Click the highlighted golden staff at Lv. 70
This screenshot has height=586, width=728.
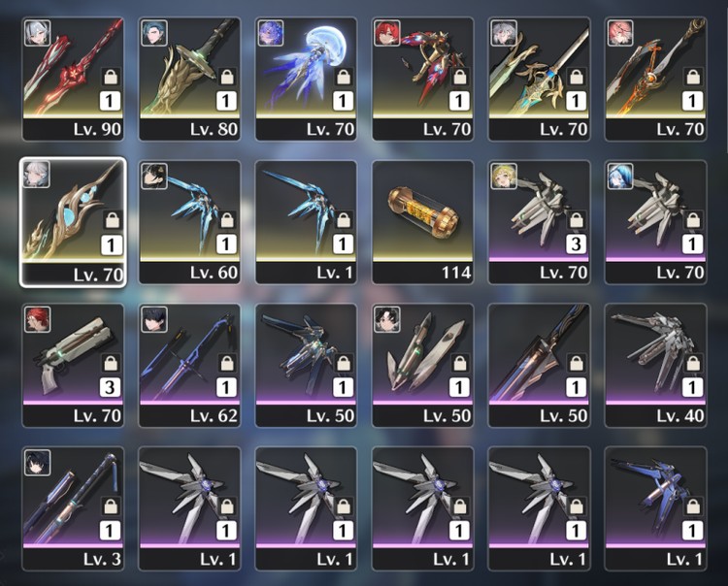point(73,222)
